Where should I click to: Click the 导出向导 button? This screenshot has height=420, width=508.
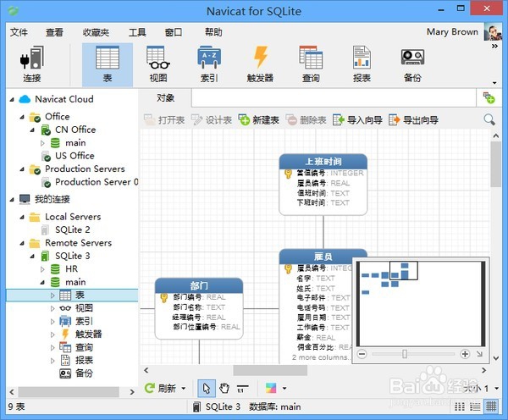(x=413, y=120)
